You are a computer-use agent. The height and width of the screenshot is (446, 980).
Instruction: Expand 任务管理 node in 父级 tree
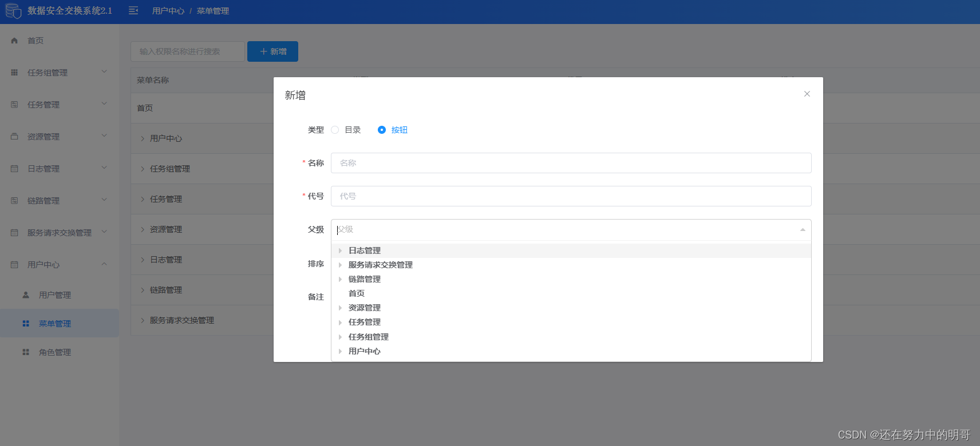[x=340, y=322]
